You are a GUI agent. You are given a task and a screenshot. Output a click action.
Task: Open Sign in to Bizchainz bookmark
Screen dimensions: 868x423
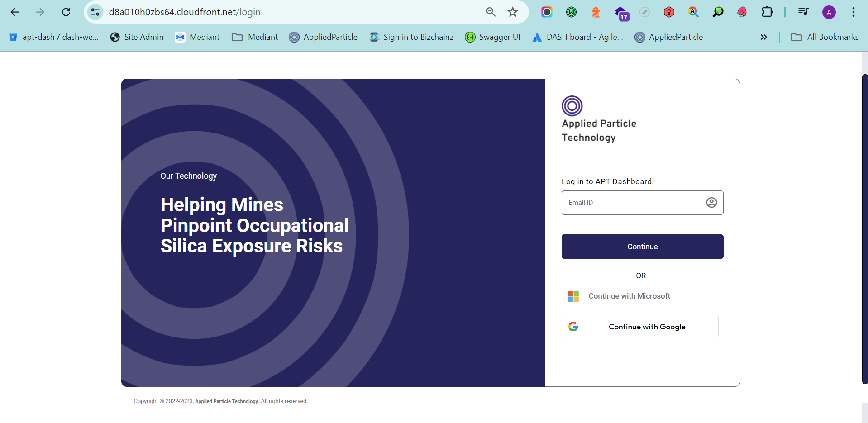tap(411, 37)
